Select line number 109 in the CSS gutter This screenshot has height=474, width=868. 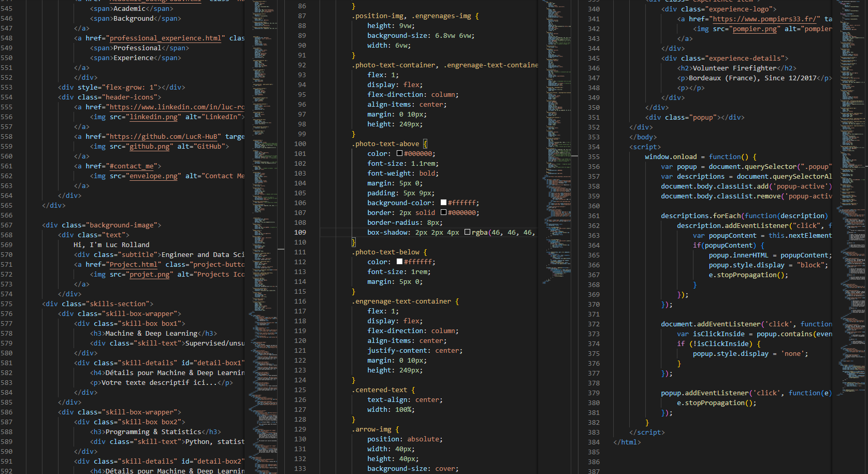click(x=300, y=233)
